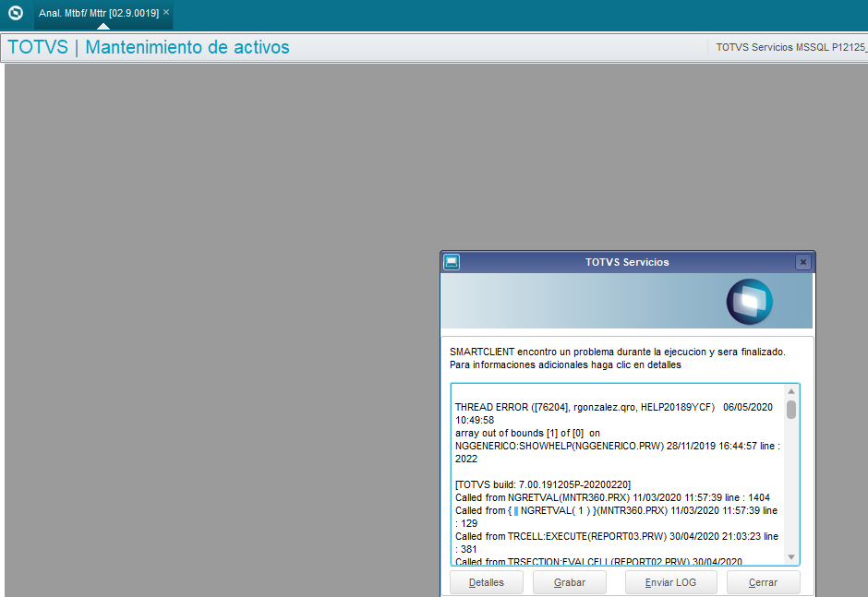The image size is (868, 597).
Task: Click 'SMARTCLIENT encontro un problema' message text
Action: (x=617, y=352)
